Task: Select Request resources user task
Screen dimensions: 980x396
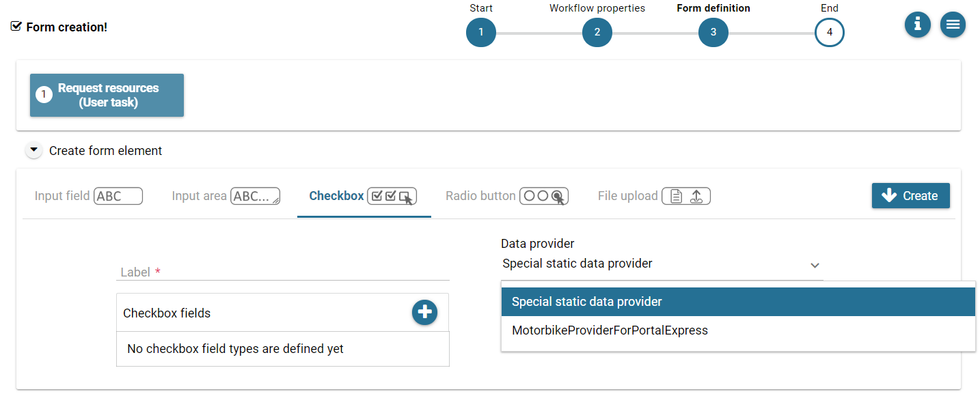Action: [x=107, y=95]
